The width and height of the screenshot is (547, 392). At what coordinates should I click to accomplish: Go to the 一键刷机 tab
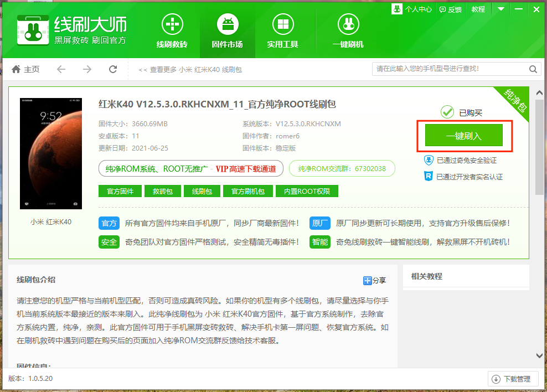tap(348, 31)
